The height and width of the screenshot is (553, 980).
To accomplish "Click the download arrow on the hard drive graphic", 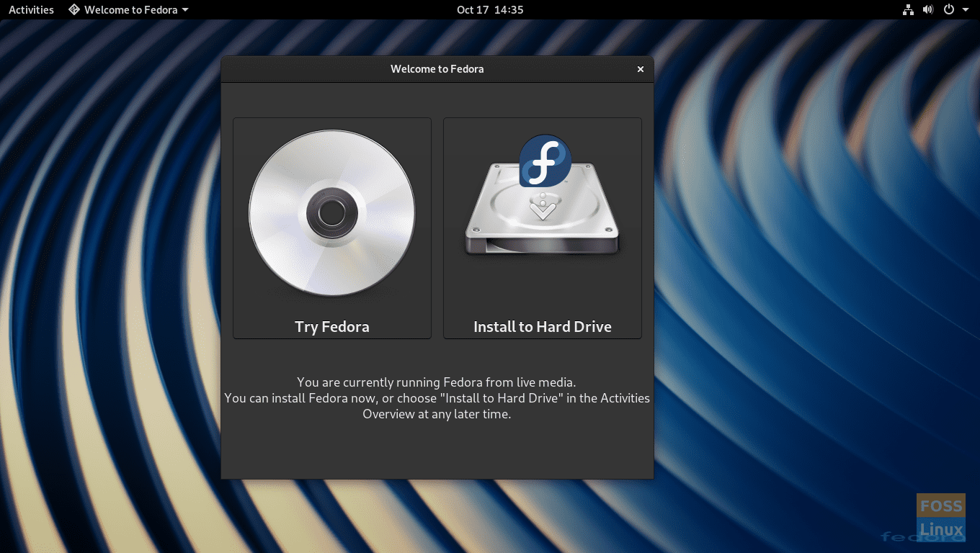I will pyautogui.click(x=543, y=207).
